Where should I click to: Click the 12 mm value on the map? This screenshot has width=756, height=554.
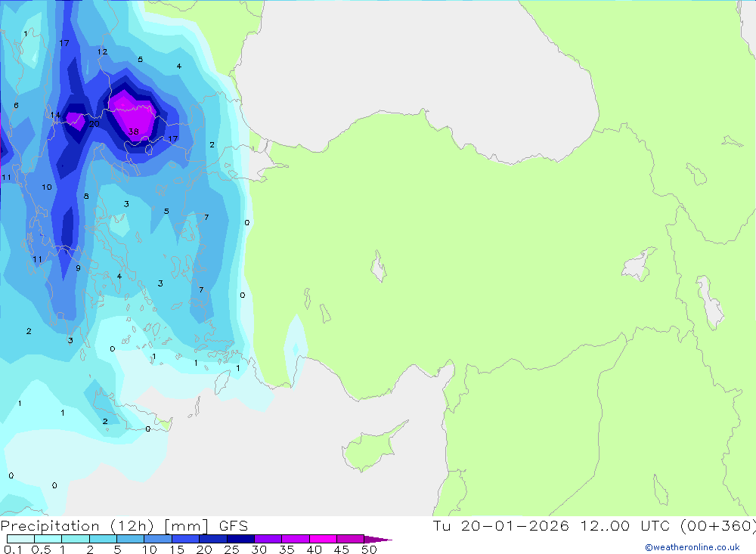[x=102, y=51]
